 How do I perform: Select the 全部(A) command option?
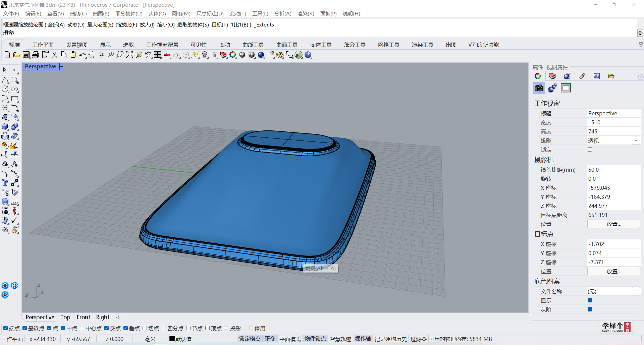coord(56,25)
